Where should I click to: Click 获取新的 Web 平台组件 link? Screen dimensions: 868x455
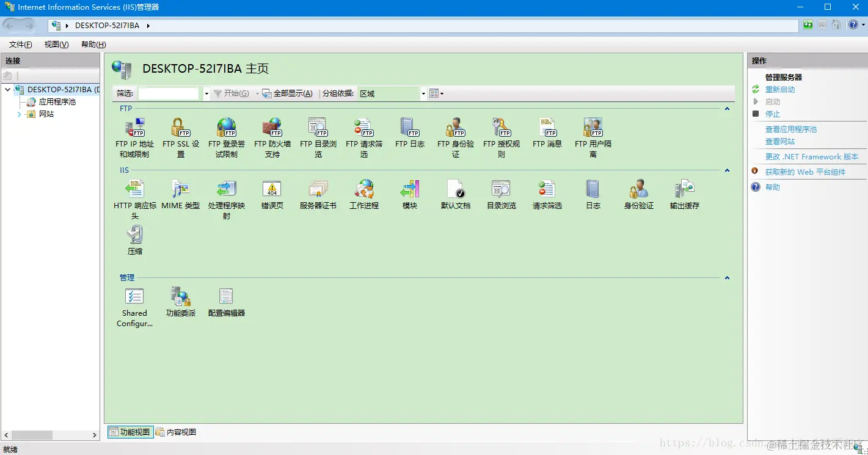(805, 172)
